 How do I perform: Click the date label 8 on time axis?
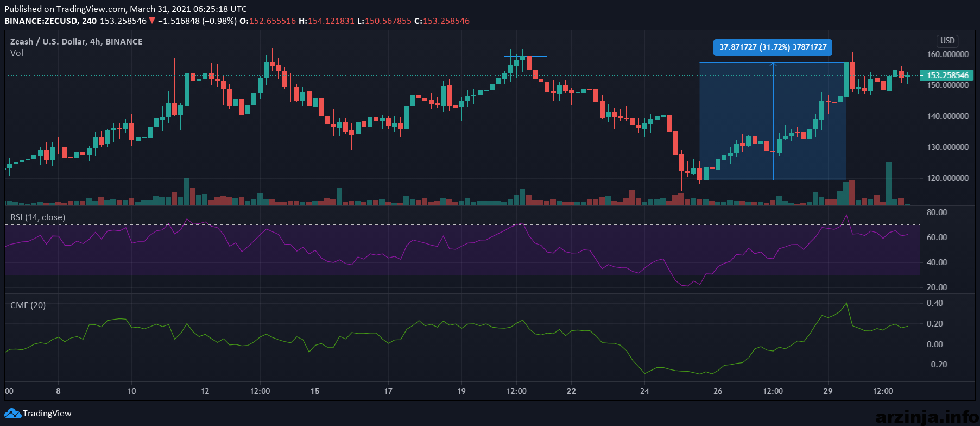pos(58,391)
